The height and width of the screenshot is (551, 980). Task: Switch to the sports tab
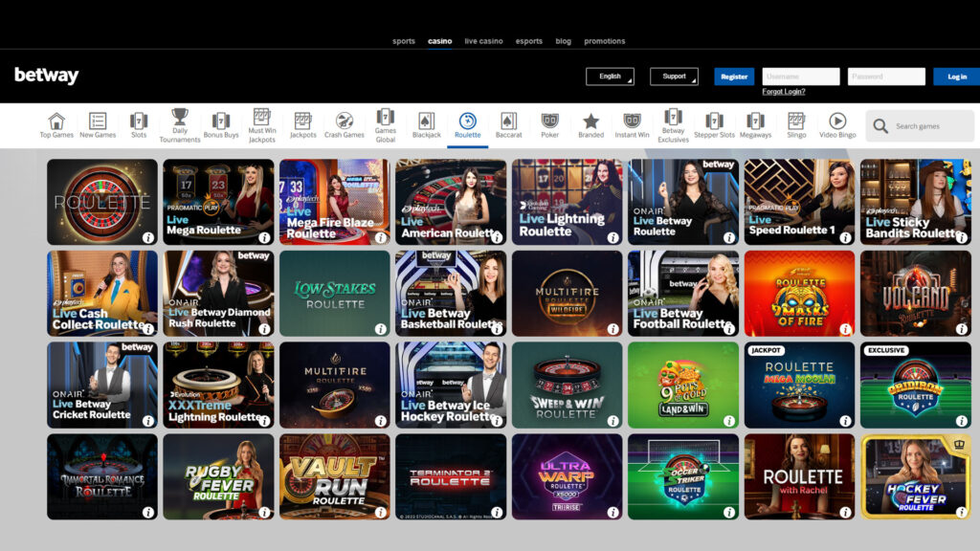pos(404,41)
